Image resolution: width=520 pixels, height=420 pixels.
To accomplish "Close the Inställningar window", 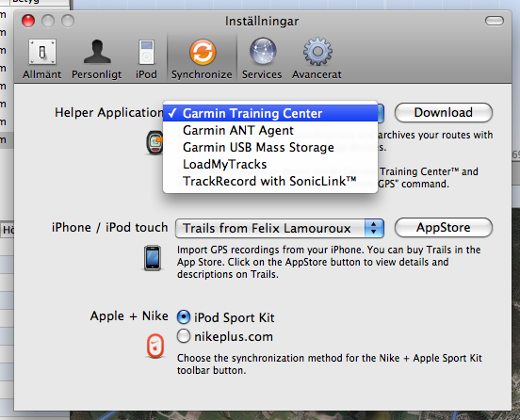I will (x=28, y=21).
